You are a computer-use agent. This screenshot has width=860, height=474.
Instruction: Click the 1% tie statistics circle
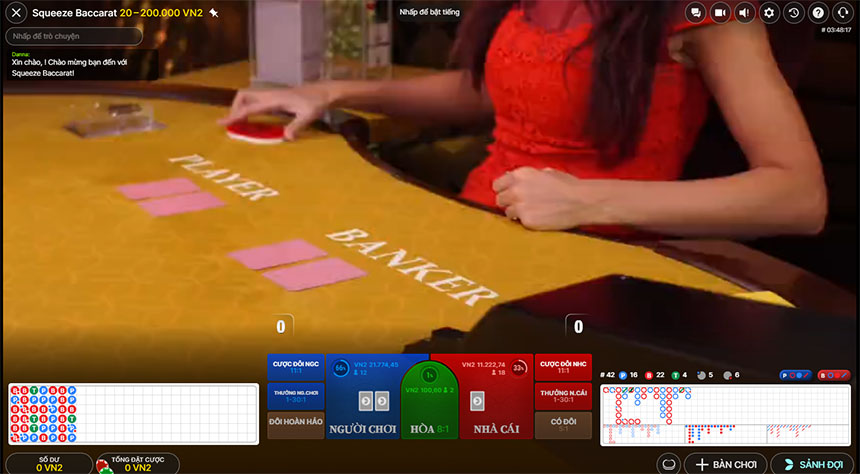429,375
